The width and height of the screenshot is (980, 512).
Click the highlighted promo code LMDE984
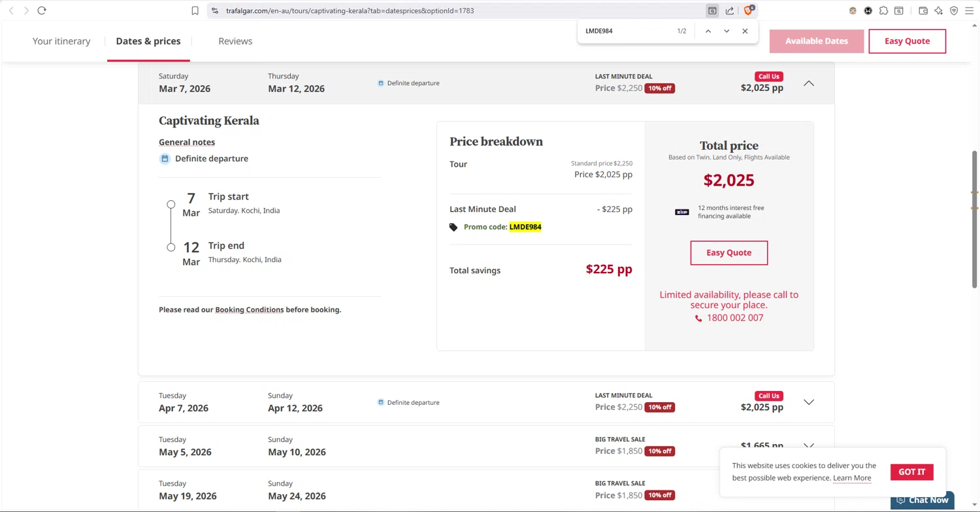tap(525, 227)
